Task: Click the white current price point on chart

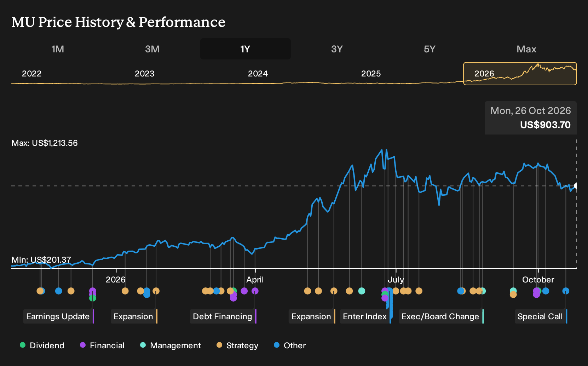Action: click(x=576, y=186)
